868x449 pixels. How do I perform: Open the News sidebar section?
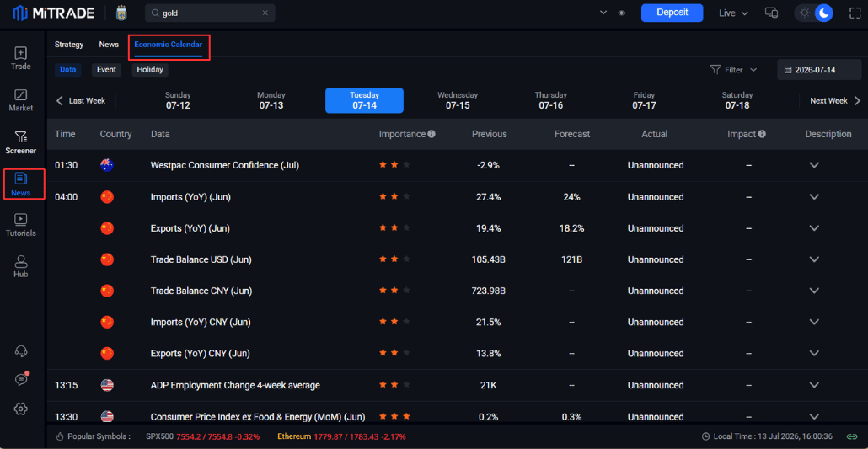(x=21, y=185)
